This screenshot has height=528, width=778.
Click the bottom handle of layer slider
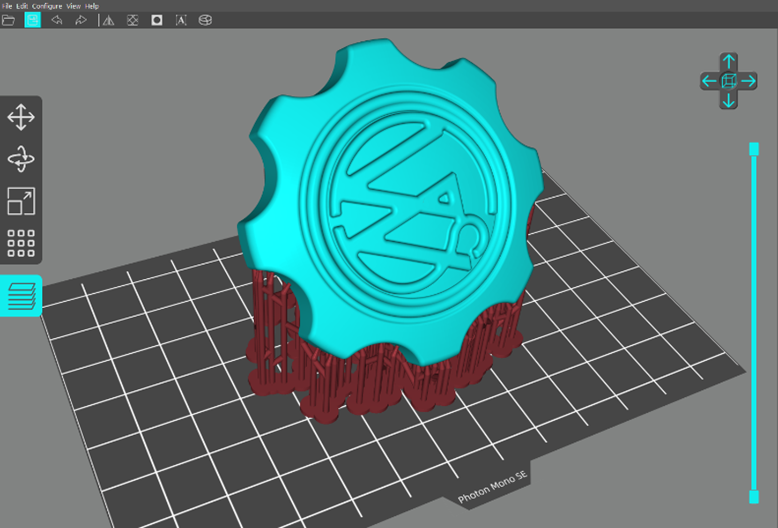(x=754, y=497)
